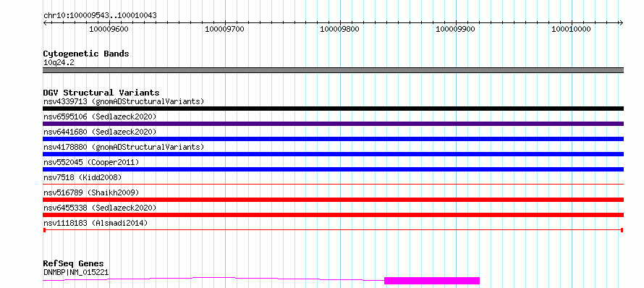Click the blue bar for nsv6441680
This screenshot has width=644, height=288.
(x=333, y=139)
